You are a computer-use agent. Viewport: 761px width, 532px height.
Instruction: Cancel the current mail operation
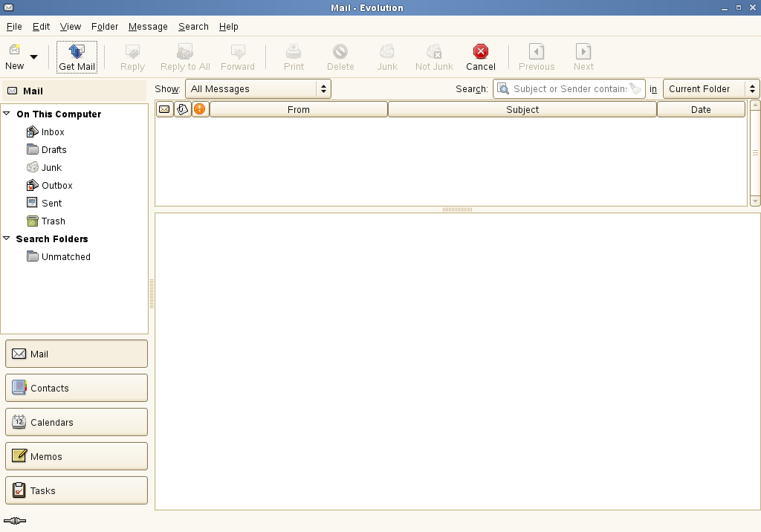point(481,57)
